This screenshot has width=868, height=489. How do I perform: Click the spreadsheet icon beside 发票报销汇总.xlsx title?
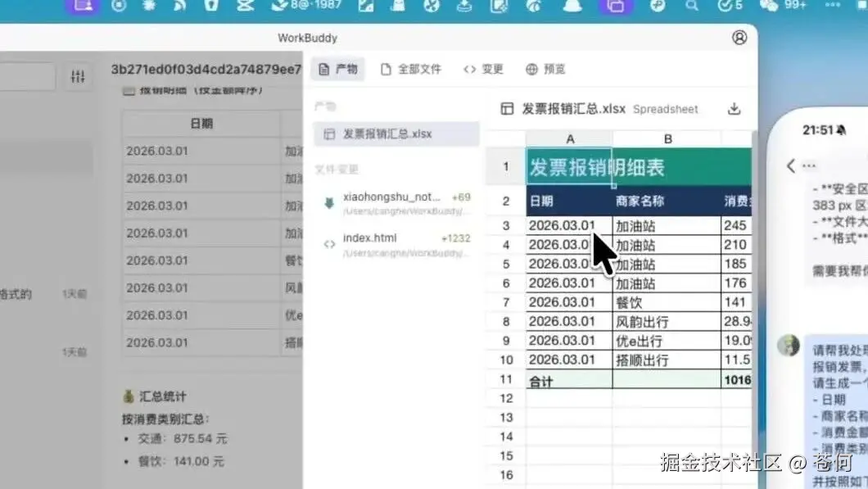coord(507,109)
